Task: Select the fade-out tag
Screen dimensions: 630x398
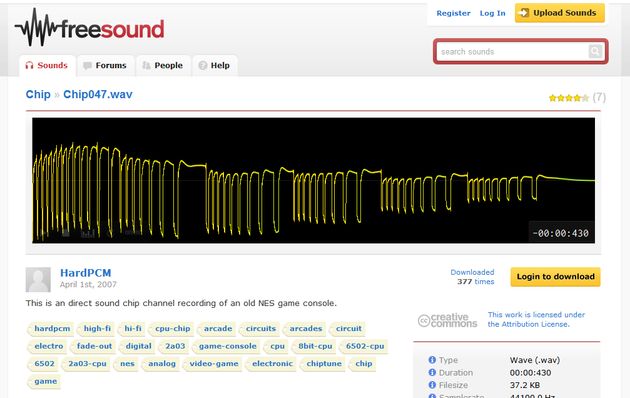Action: [93, 346]
